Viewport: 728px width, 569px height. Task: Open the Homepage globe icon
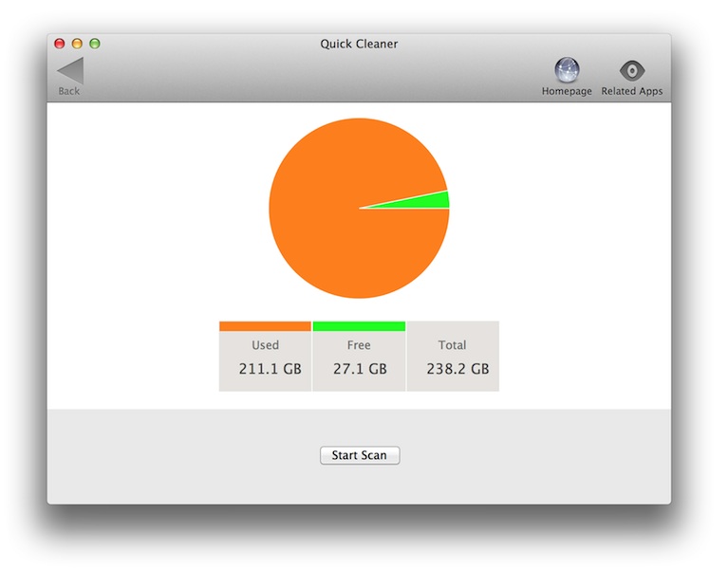(x=567, y=70)
